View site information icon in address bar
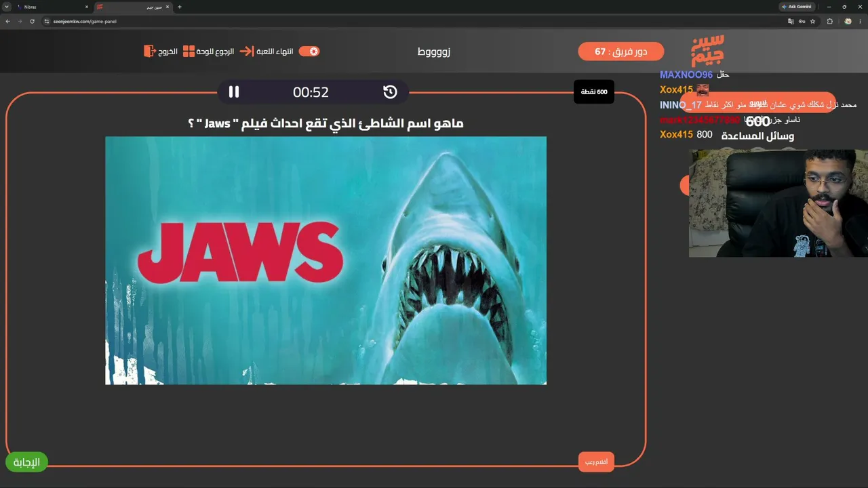 point(47,21)
